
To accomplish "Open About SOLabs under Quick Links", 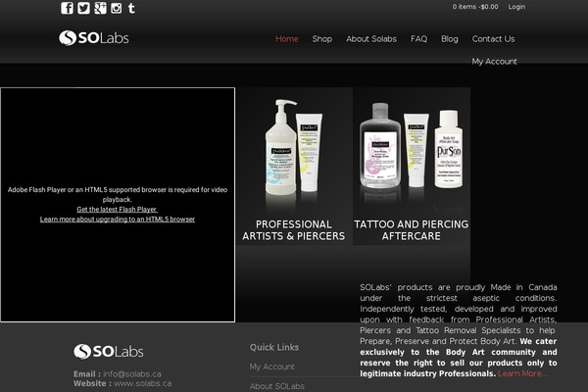I will click(x=277, y=386).
